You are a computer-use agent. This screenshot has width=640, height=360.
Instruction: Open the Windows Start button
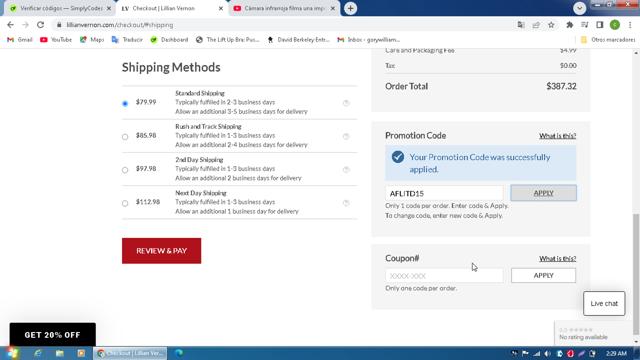(x=13, y=353)
